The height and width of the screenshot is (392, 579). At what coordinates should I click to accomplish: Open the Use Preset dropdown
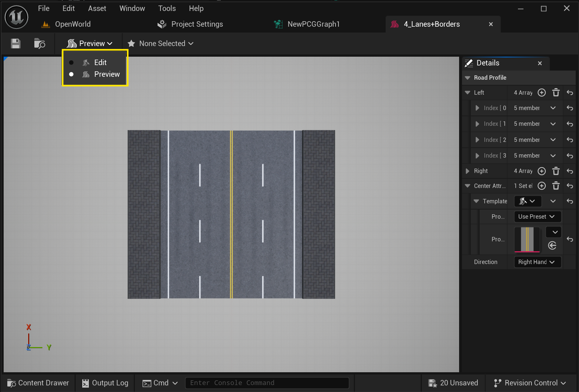[x=537, y=216]
